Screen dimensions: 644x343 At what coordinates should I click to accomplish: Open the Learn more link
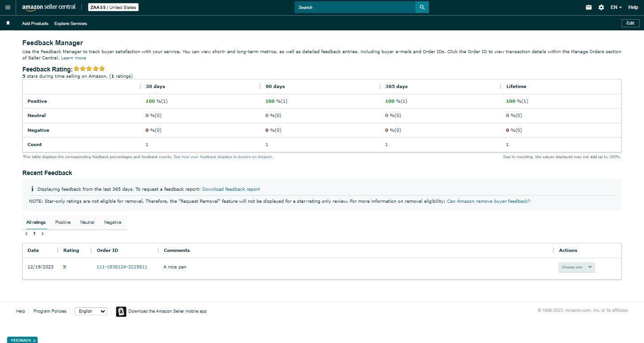[x=73, y=58]
